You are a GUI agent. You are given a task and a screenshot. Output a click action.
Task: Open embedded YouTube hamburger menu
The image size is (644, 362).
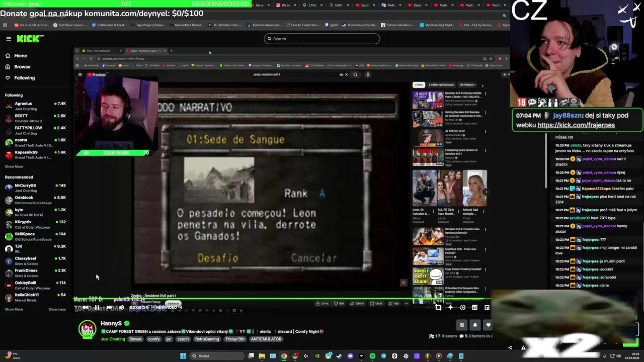tap(80, 74)
